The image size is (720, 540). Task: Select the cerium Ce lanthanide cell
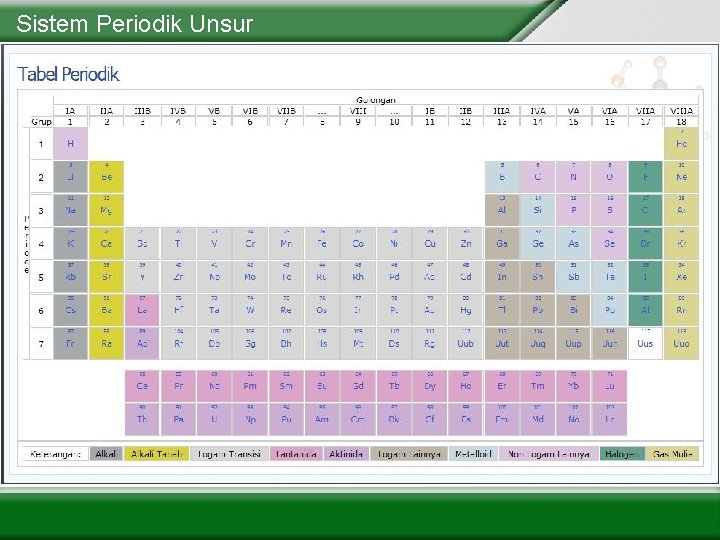(x=142, y=386)
